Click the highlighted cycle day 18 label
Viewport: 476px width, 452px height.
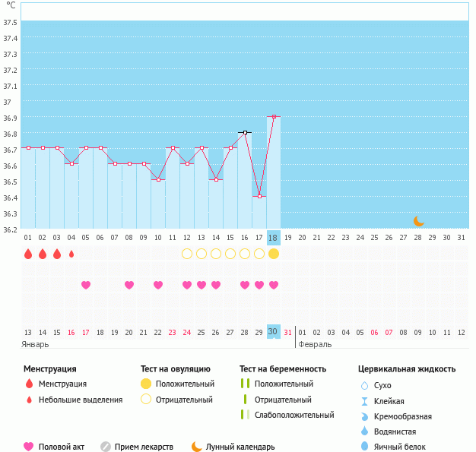274,238
